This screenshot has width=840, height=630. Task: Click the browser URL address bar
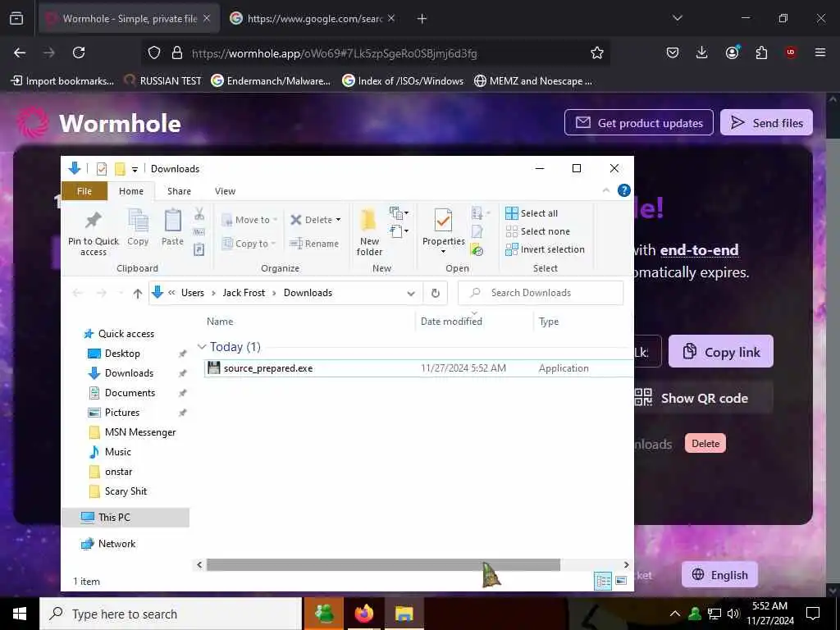click(375, 53)
